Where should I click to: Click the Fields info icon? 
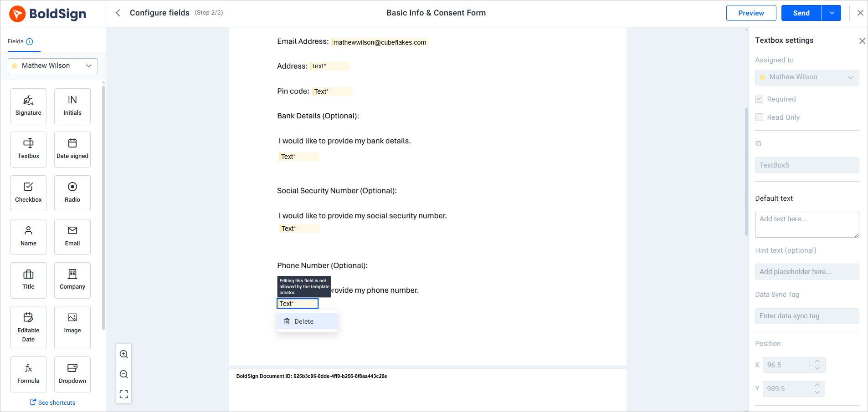(x=30, y=41)
